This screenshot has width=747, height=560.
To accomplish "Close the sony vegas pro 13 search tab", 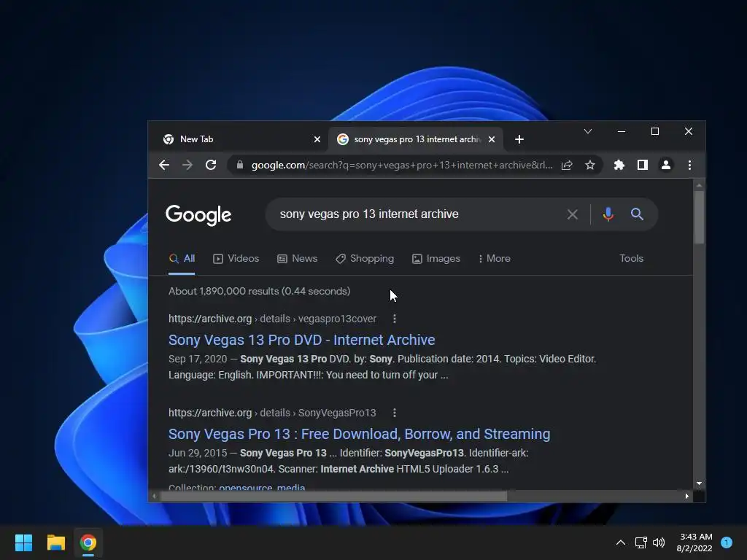I will [492, 139].
